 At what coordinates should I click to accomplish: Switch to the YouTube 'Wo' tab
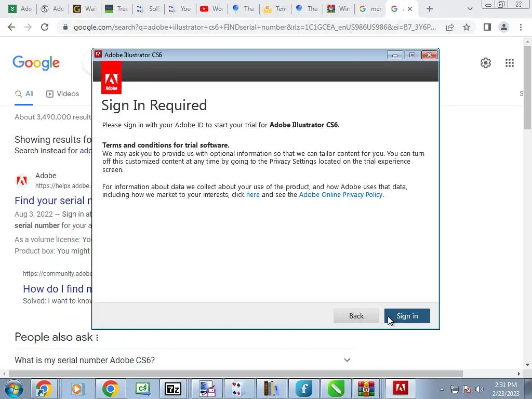coord(211,9)
